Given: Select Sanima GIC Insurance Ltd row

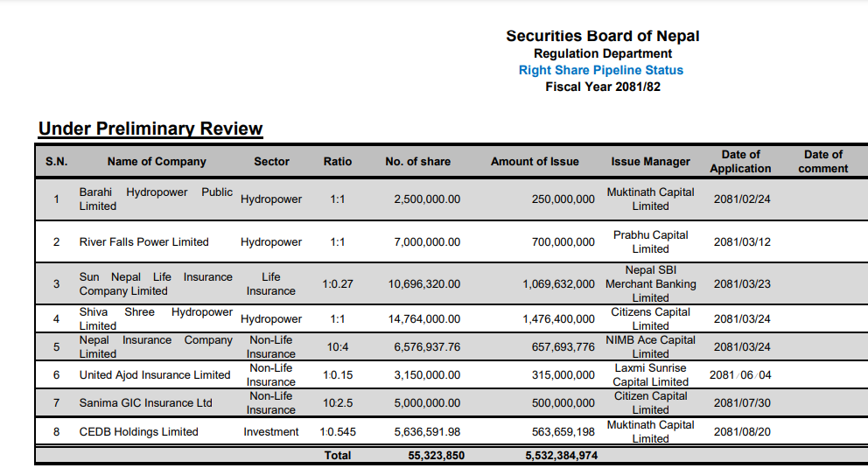Looking at the screenshot, I should 451,403.
